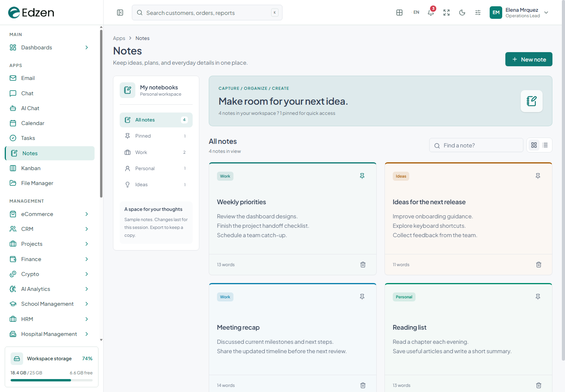Click the Workspace storage progress bar
This screenshot has width=565, height=392.
(x=51, y=380)
